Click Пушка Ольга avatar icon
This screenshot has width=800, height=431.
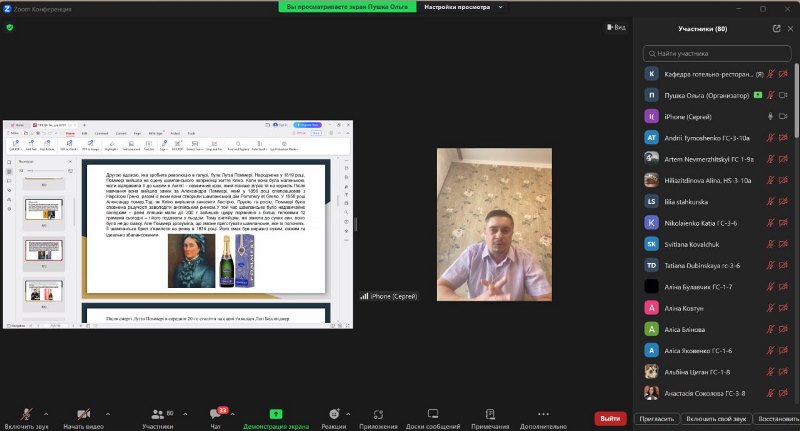pyautogui.click(x=651, y=95)
